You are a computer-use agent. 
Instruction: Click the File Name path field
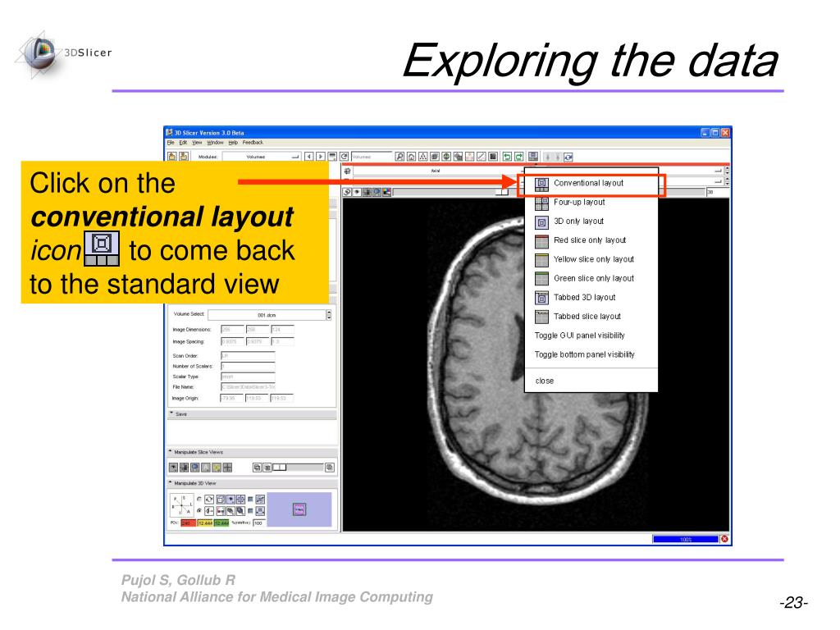(248, 387)
